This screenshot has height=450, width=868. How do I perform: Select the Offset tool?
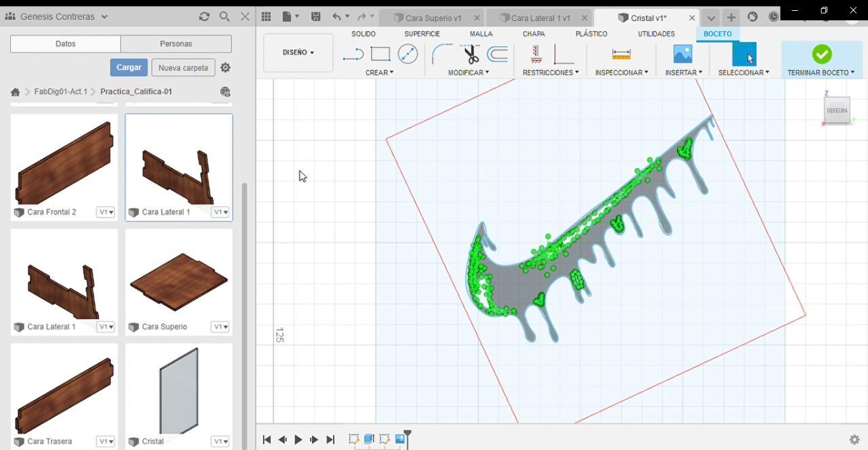[x=498, y=54]
